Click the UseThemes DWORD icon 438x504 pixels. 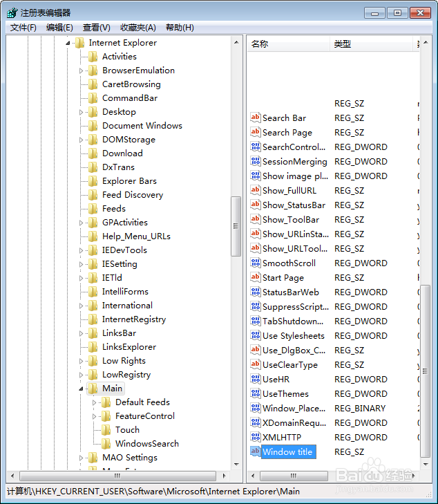(256, 393)
